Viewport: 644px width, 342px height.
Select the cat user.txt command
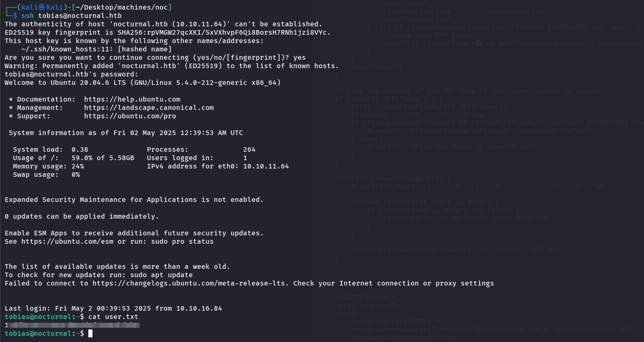click(x=113, y=317)
